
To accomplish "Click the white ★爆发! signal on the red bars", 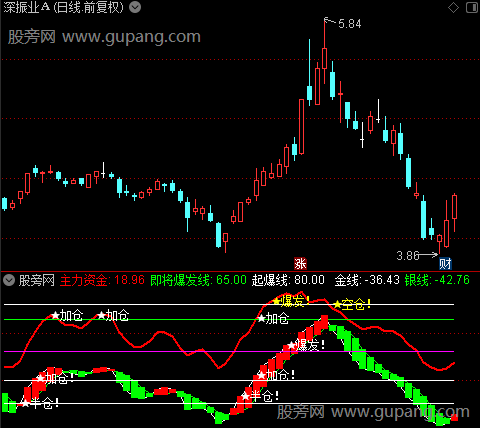I will click(306, 345).
